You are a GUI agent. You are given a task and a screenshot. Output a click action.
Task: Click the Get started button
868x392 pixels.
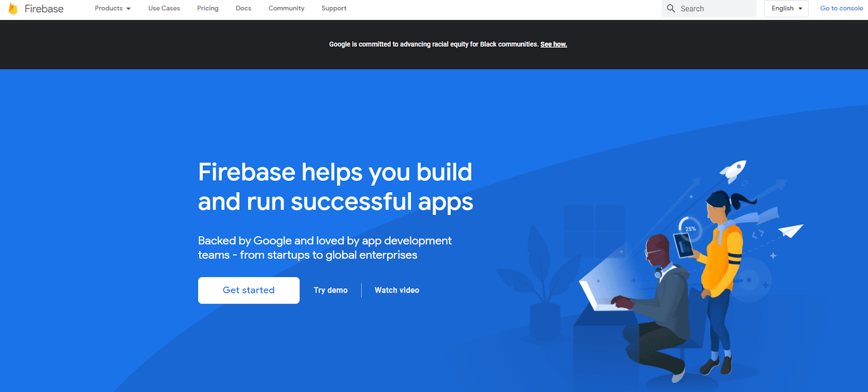point(248,290)
